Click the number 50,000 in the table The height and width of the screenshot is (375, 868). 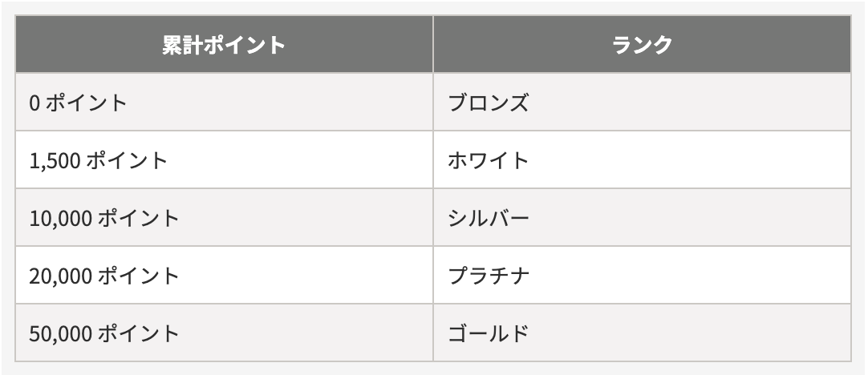59,334
